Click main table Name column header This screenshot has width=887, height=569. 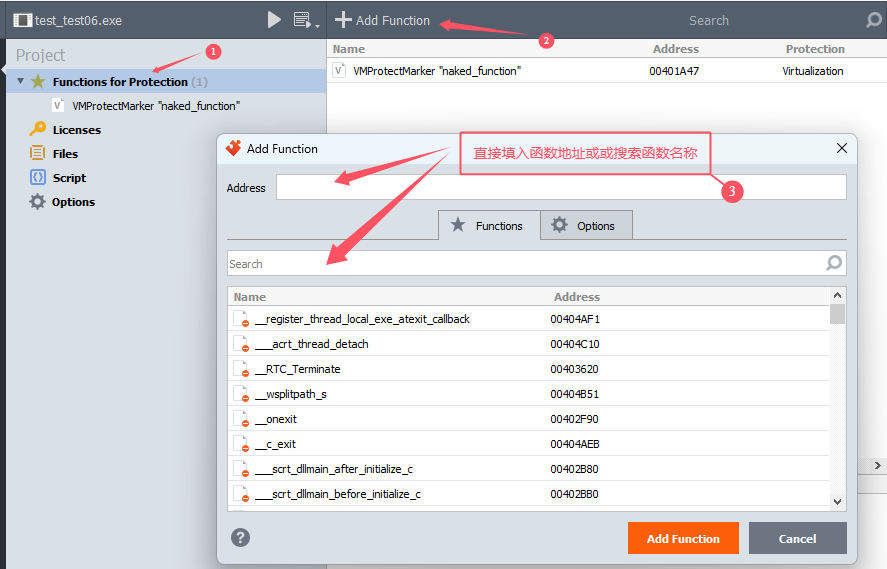348,49
